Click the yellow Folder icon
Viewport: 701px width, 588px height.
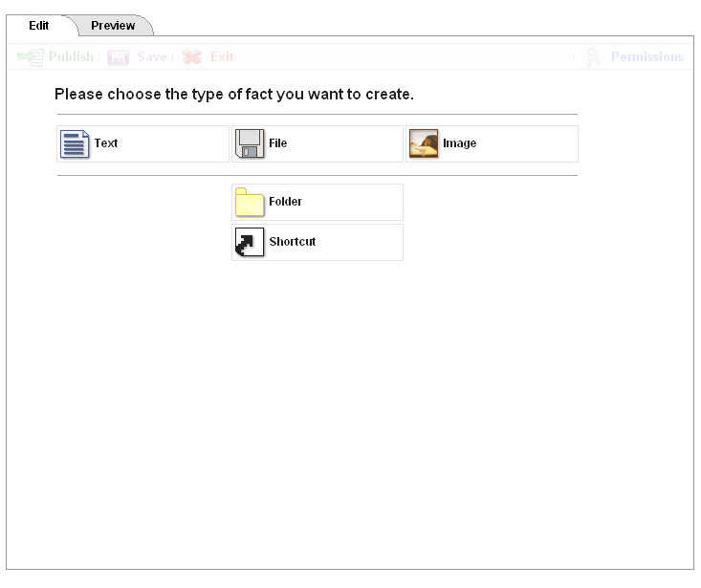[x=250, y=203]
